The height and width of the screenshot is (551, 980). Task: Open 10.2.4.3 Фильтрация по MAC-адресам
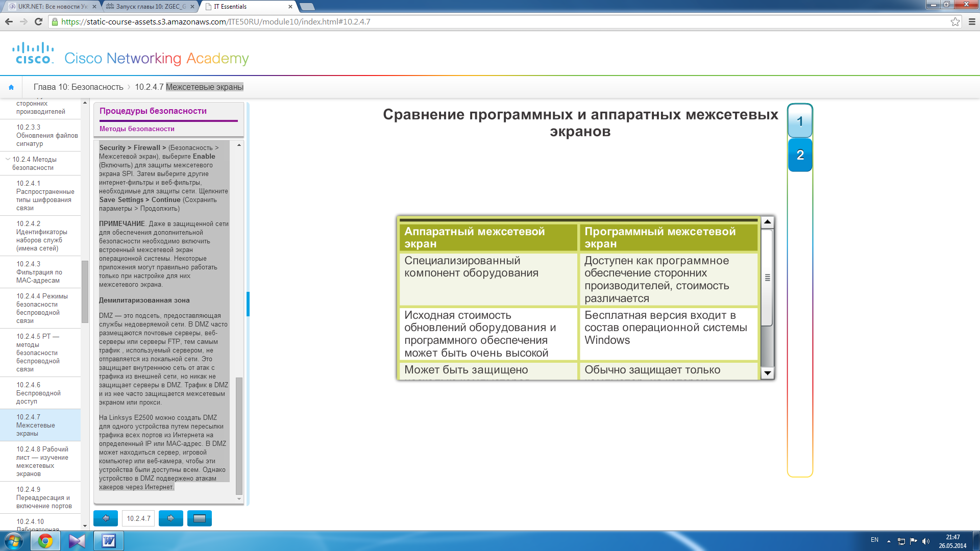(x=40, y=272)
